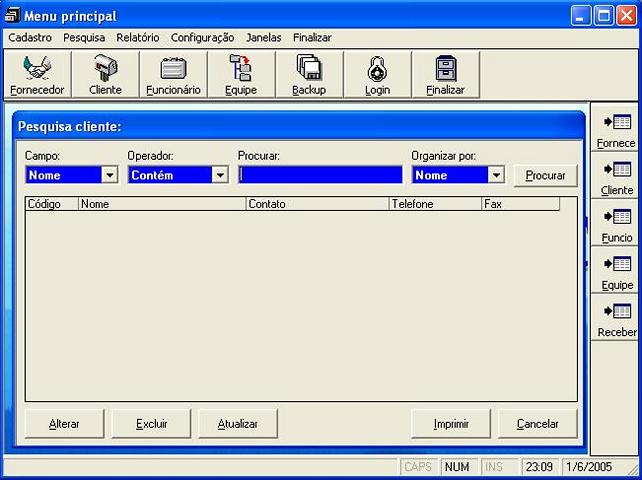Open Receber table shortcut in right sidebar
This screenshot has height=480, width=642.
coord(616,317)
